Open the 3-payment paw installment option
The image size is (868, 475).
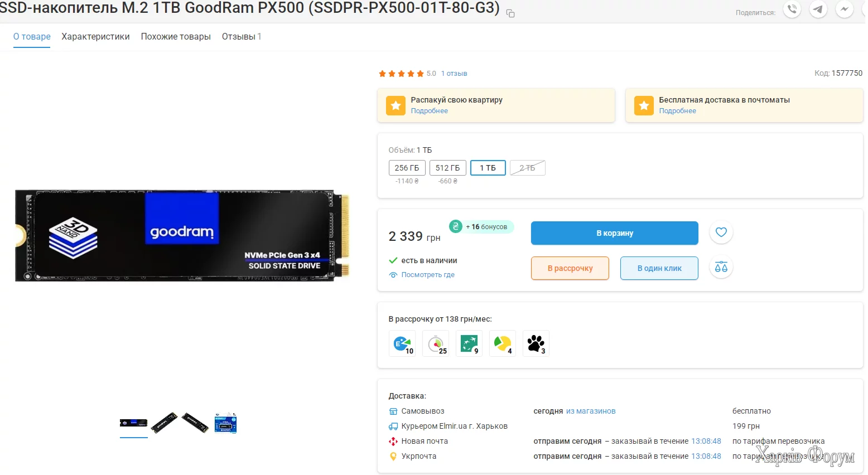pyautogui.click(x=536, y=343)
